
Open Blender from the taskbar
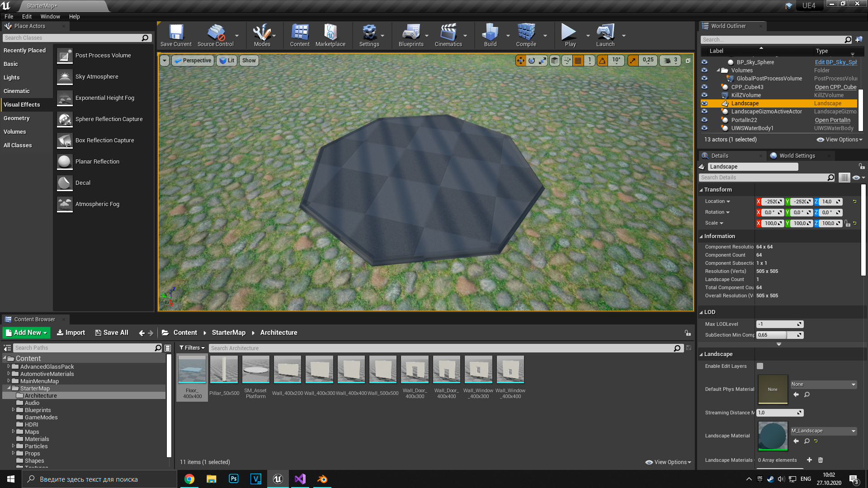[322, 479]
